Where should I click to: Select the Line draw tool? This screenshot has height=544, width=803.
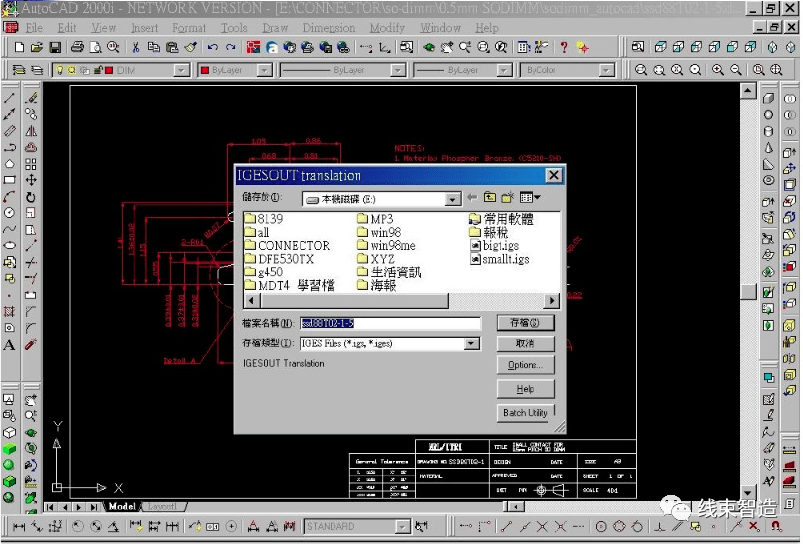(x=9, y=97)
